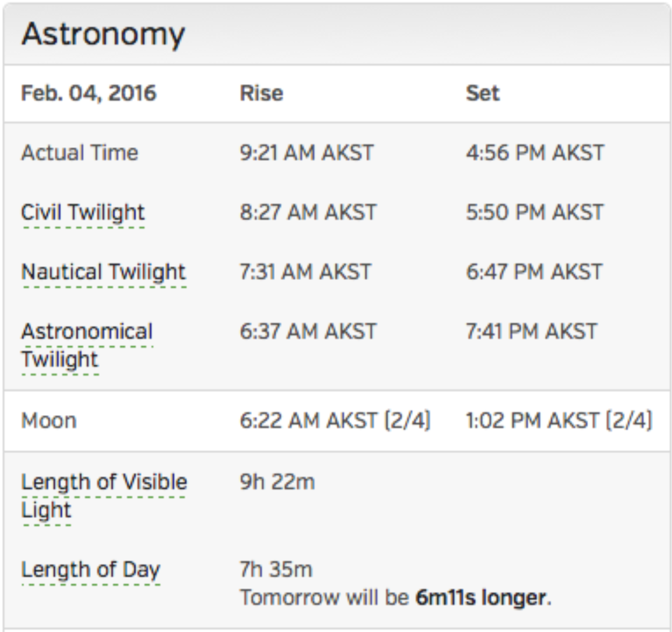Click the Moon row label
This screenshot has width=672, height=632.
pos(49,421)
